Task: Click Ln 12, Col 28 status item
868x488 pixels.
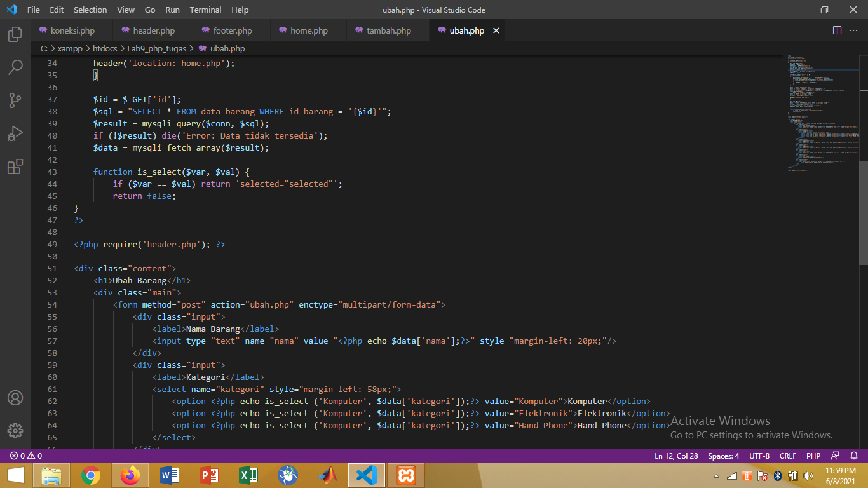Action: (x=676, y=456)
